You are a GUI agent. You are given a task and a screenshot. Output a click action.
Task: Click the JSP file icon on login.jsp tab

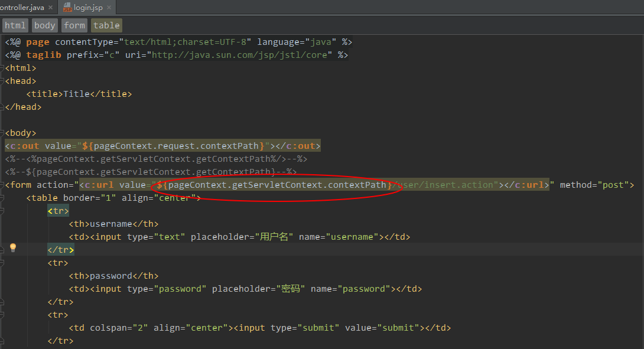point(67,8)
